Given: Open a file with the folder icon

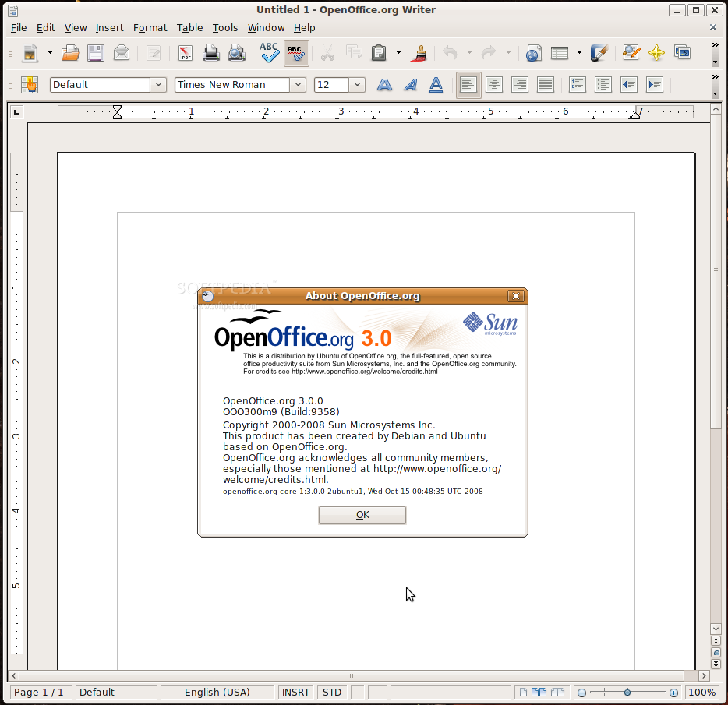Looking at the screenshot, I should pyautogui.click(x=70, y=53).
